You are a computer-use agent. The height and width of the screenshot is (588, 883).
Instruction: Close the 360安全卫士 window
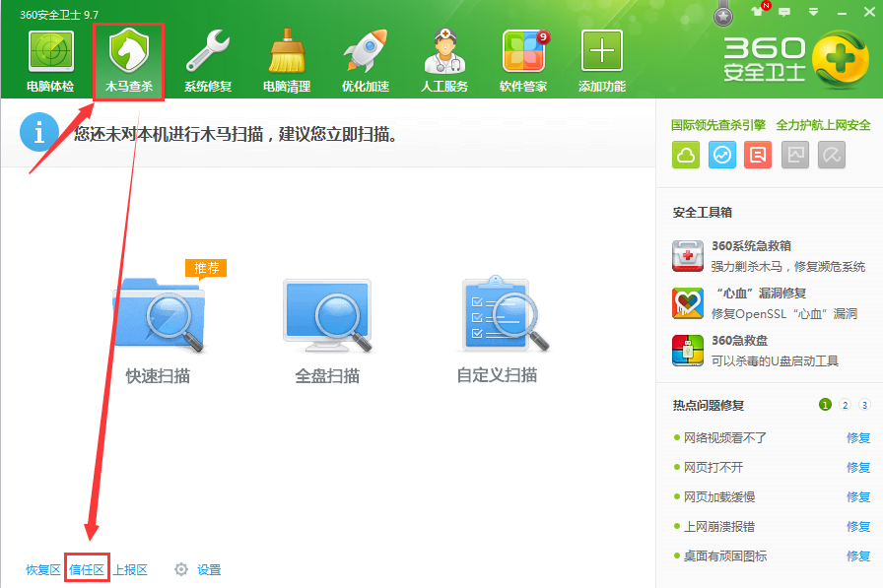click(869, 12)
